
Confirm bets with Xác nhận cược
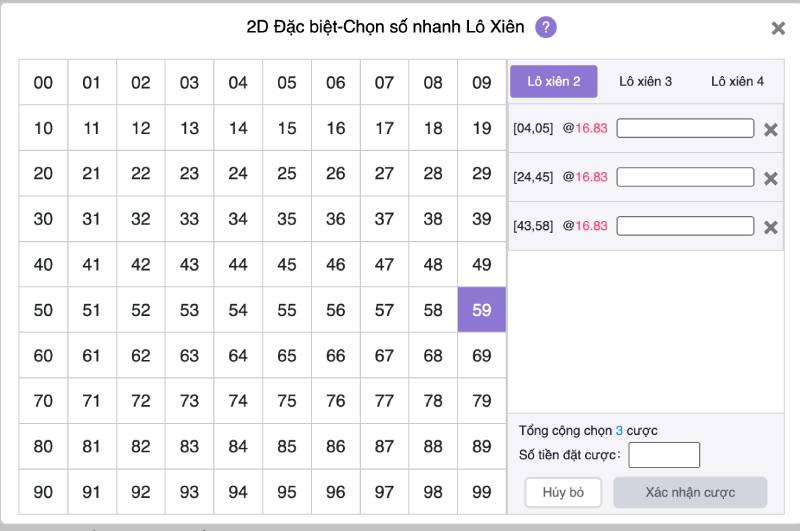689,492
